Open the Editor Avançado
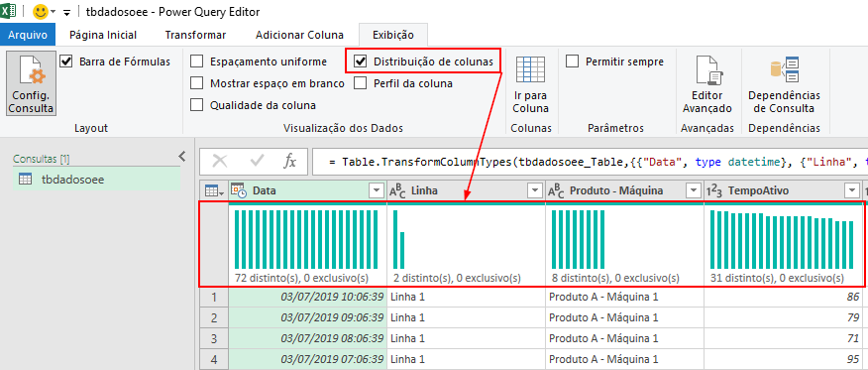This screenshot has width=868, height=370. click(707, 83)
